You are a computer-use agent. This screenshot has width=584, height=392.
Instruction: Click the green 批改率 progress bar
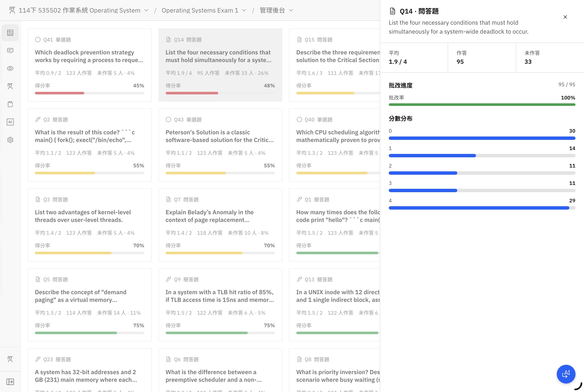[482, 105]
